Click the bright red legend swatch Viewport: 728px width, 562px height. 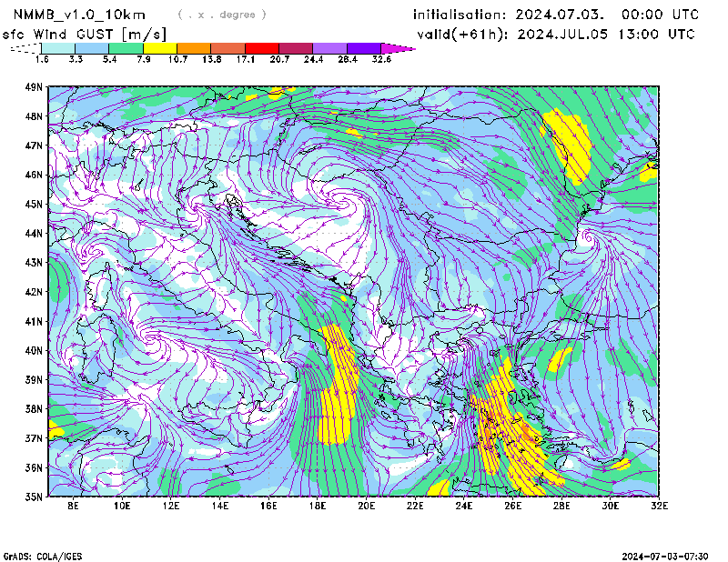(262, 48)
